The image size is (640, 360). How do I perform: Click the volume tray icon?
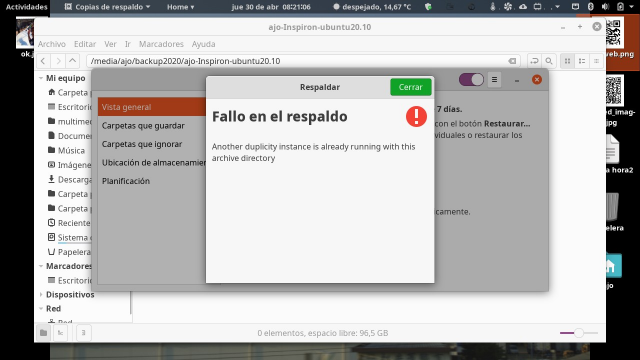click(605, 7)
